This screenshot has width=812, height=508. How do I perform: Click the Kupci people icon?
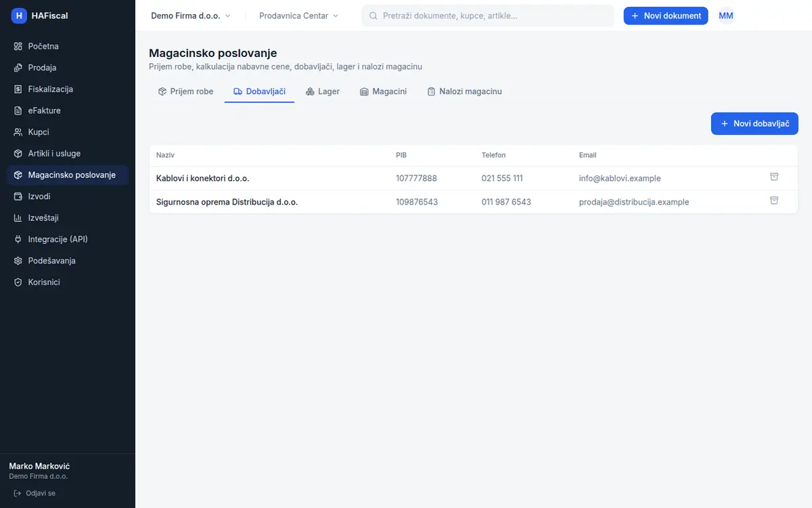(x=18, y=132)
